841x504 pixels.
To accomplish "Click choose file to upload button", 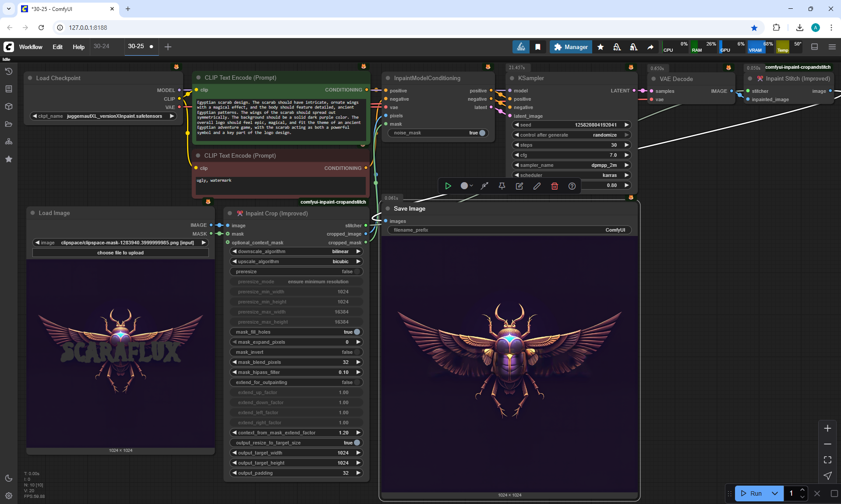I will click(120, 253).
